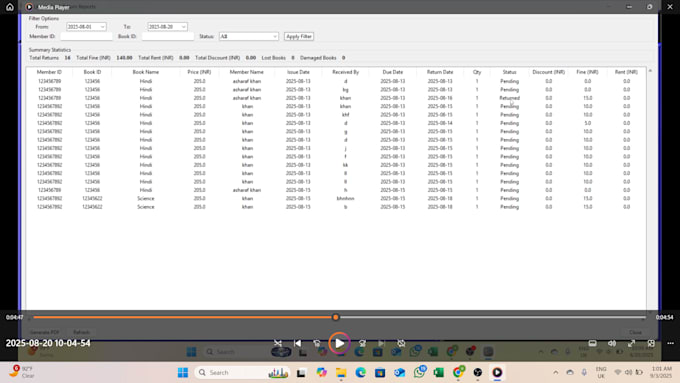Toggle shuffle in the playback controls
Image resolution: width=680 pixels, height=383 pixels.
coord(278,343)
